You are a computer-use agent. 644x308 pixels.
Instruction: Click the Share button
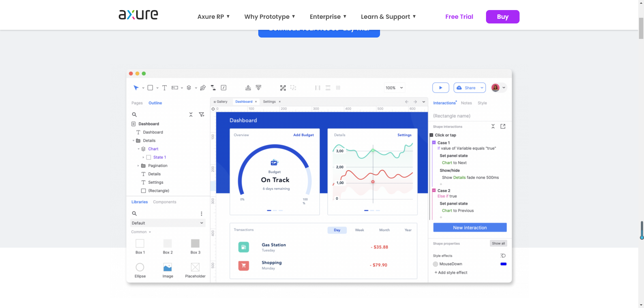click(470, 88)
